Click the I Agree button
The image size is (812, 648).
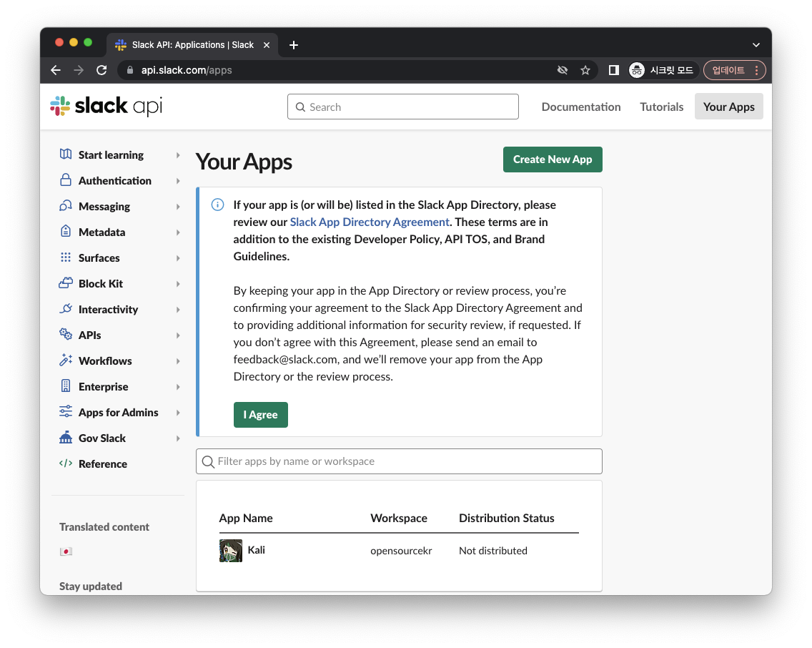[260, 414]
